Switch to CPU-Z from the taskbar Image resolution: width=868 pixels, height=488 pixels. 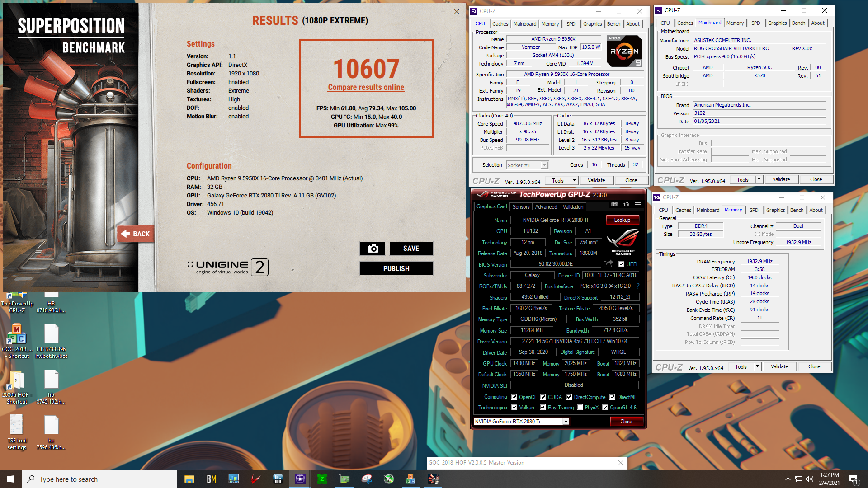300,479
